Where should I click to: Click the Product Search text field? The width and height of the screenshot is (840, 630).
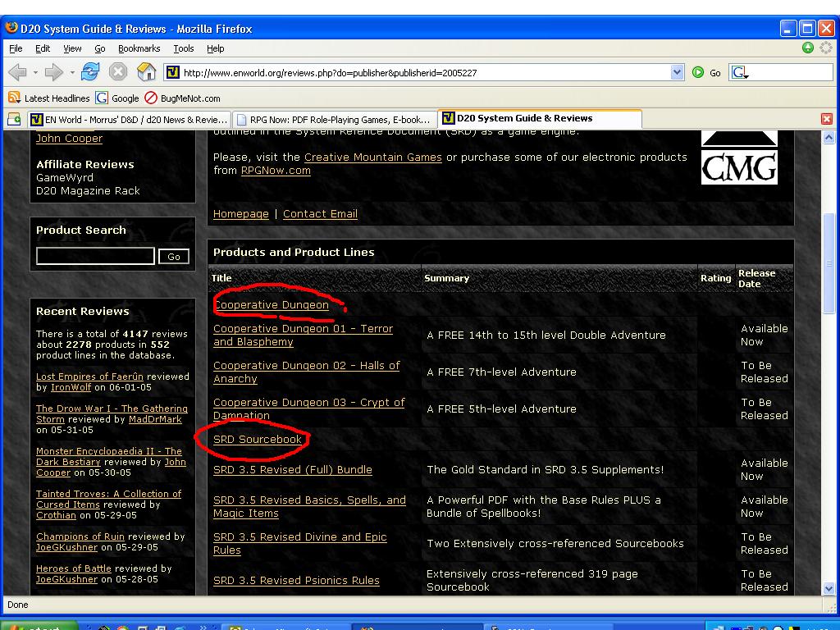95,256
